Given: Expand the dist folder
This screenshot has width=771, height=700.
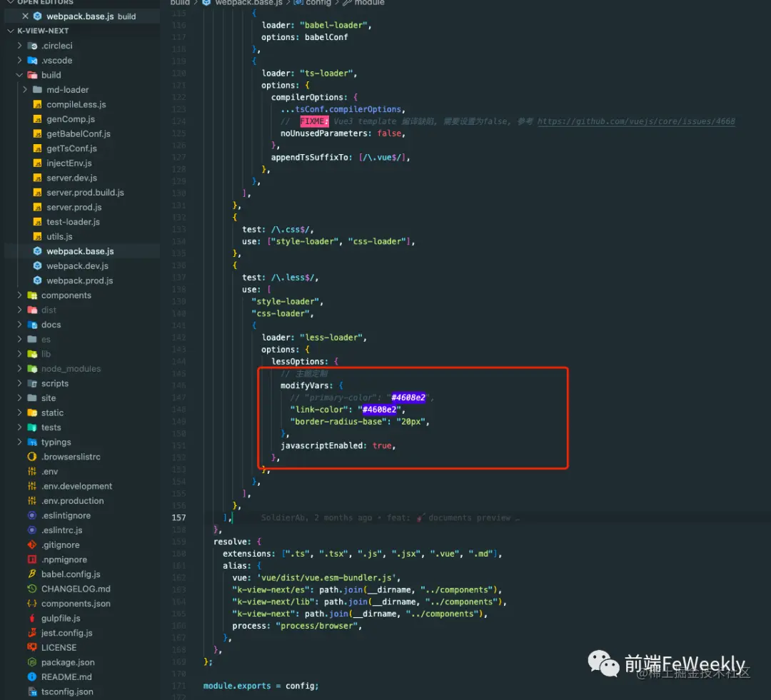Looking at the screenshot, I should pyautogui.click(x=20, y=310).
